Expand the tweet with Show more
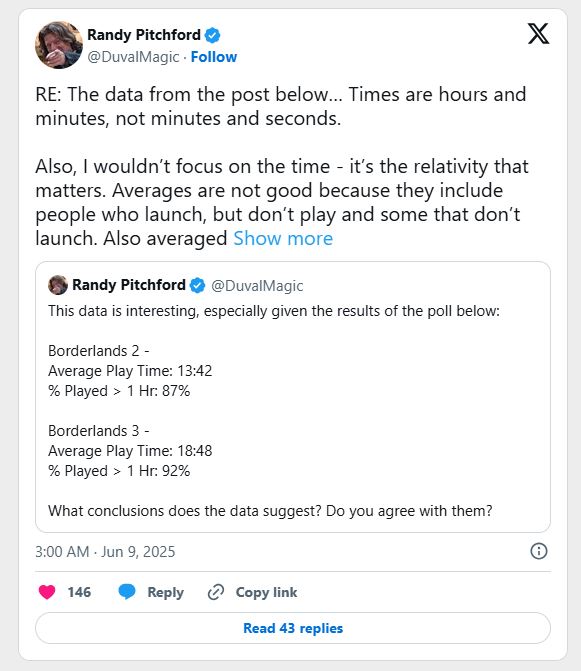The image size is (581, 671). [x=283, y=238]
